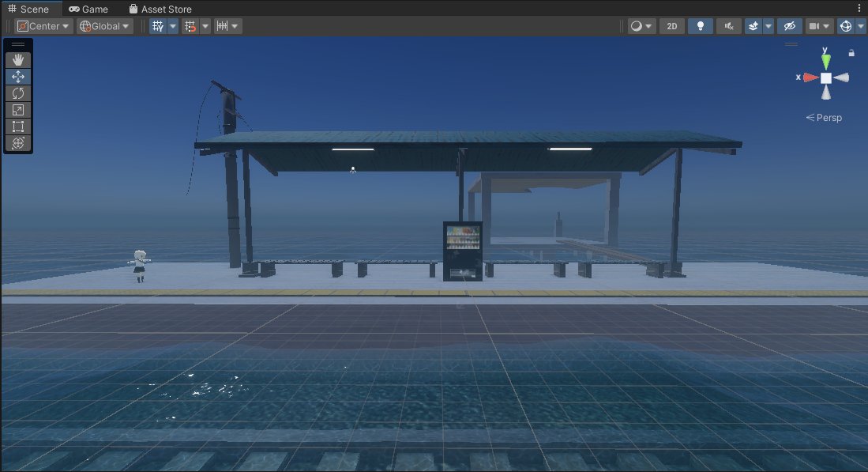Screen dimensions: 868x472
Task: Click the gray bottom cone of orientation gizmo
Action: click(x=826, y=93)
